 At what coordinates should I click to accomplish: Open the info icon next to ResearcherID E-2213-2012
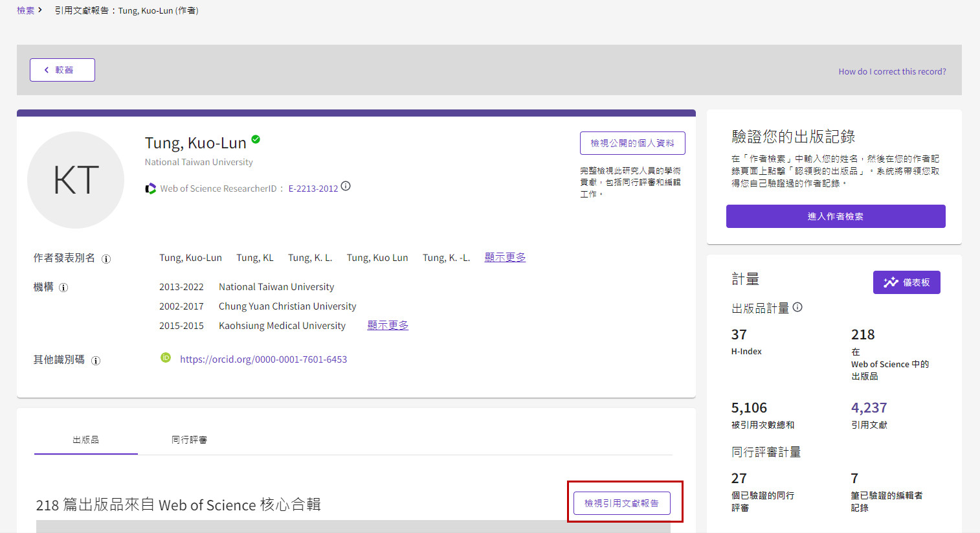[346, 187]
